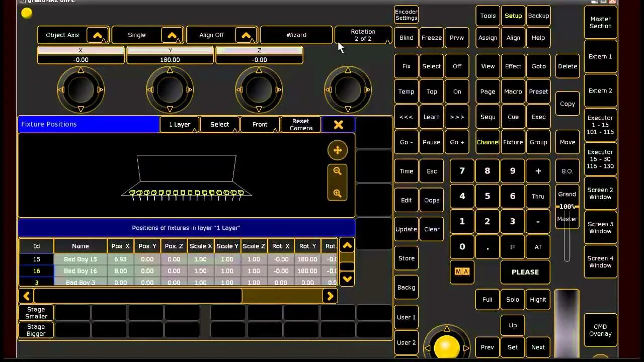Click the MA logo key
The image size is (644, 362).
coord(461,272)
